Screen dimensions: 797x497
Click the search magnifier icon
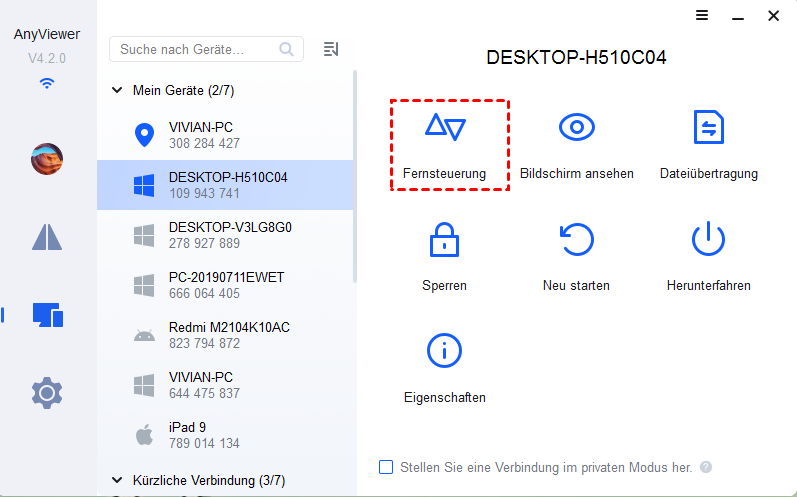(287, 49)
